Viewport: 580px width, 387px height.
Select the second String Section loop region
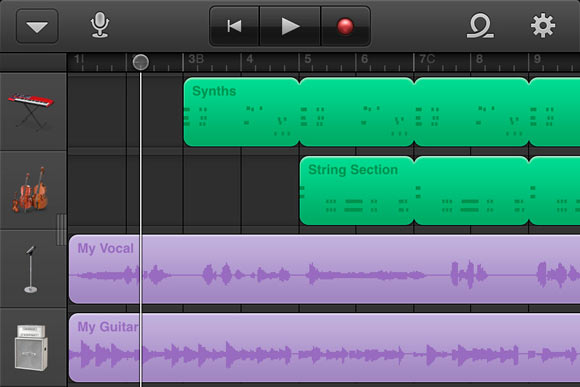[472, 191]
